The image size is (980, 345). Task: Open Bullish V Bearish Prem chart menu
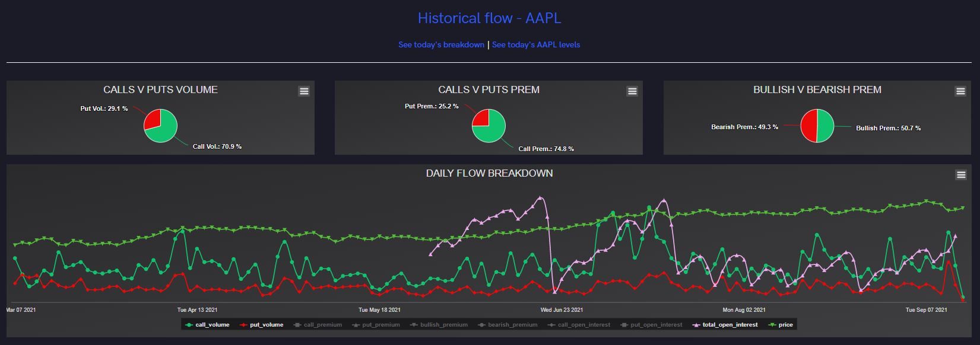pos(960,91)
